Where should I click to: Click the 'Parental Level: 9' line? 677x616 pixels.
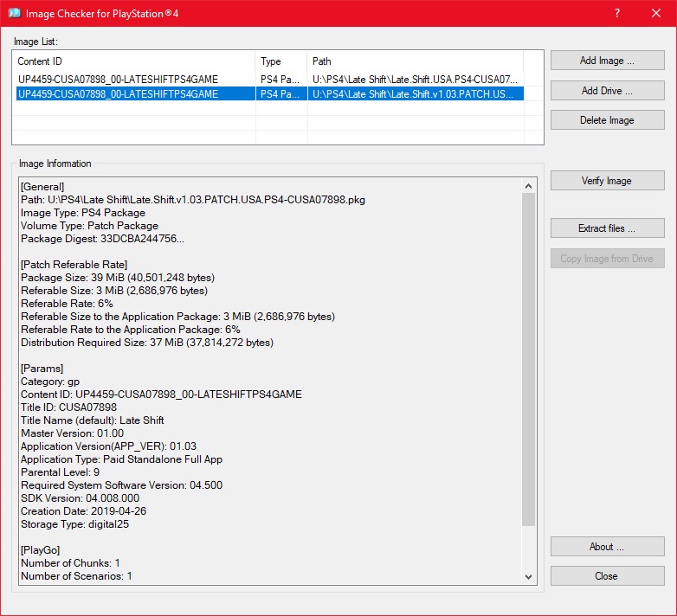coord(60,472)
